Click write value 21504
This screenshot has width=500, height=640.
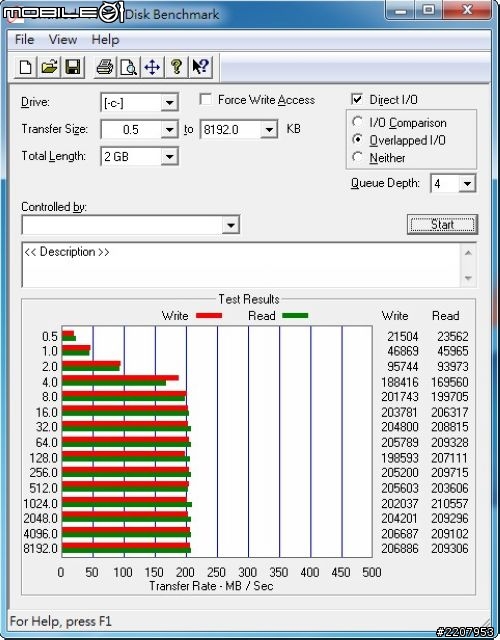tap(402, 336)
